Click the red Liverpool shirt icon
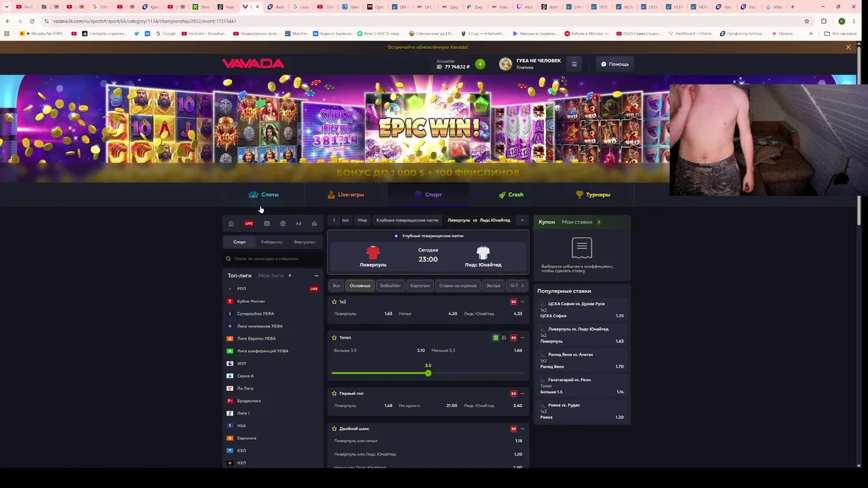This screenshot has width=868, height=488. point(373,253)
